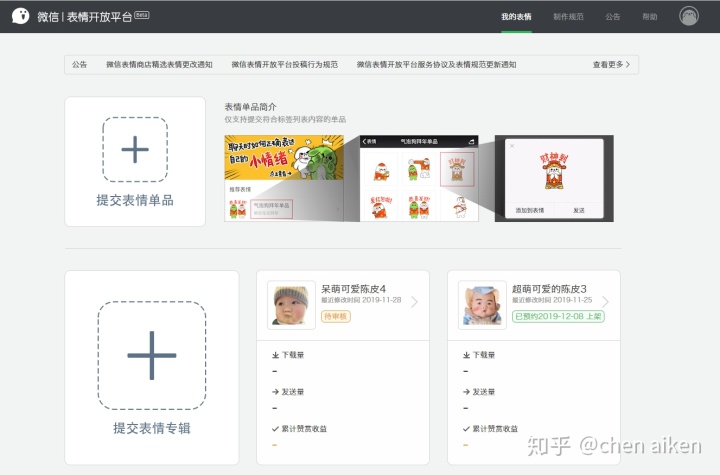720x475 pixels.
Task: Expand 超萌可爱的陈皮3 card via chevron
Action: point(605,301)
